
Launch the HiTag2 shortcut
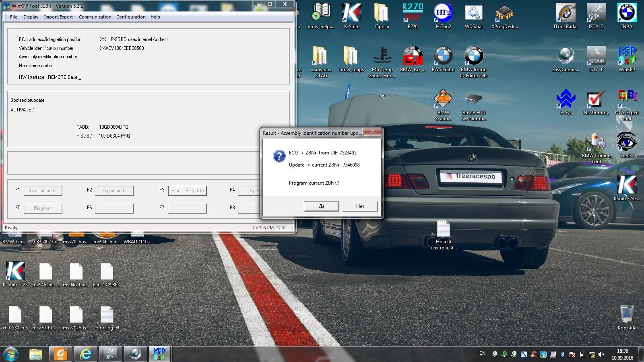(x=443, y=16)
